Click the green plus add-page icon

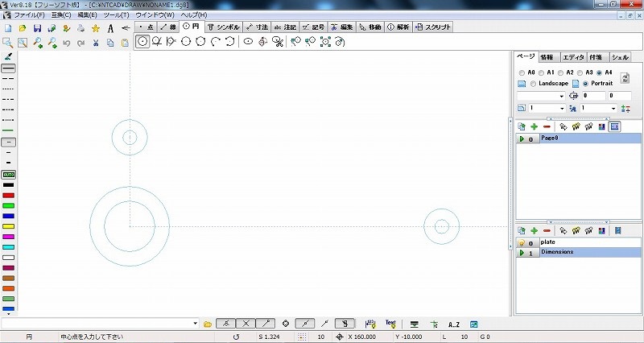[x=534, y=126]
